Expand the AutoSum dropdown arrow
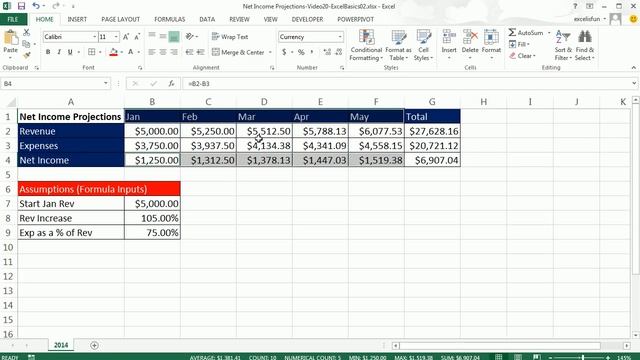The image size is (640, 360). pos(549,33)
